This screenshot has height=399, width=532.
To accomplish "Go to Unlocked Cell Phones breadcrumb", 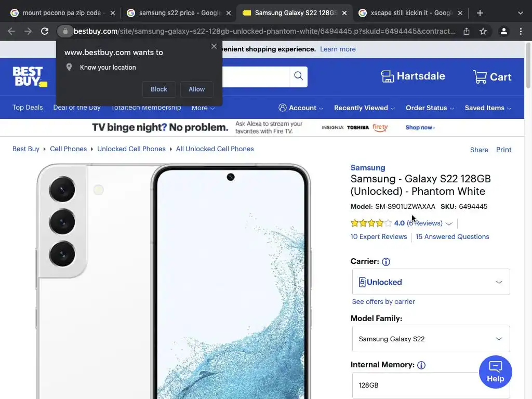I will [x=131, y=149].
